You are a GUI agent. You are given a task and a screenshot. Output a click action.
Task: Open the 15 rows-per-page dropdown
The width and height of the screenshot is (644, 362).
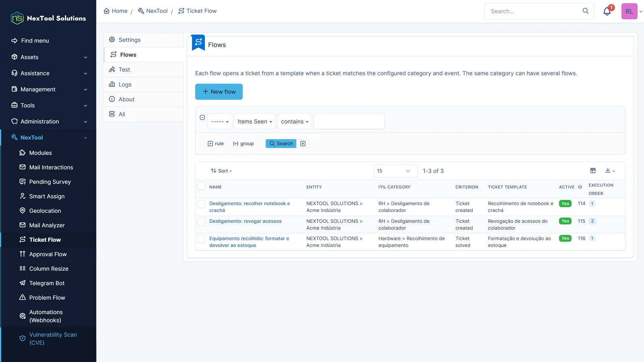point(396,171)
